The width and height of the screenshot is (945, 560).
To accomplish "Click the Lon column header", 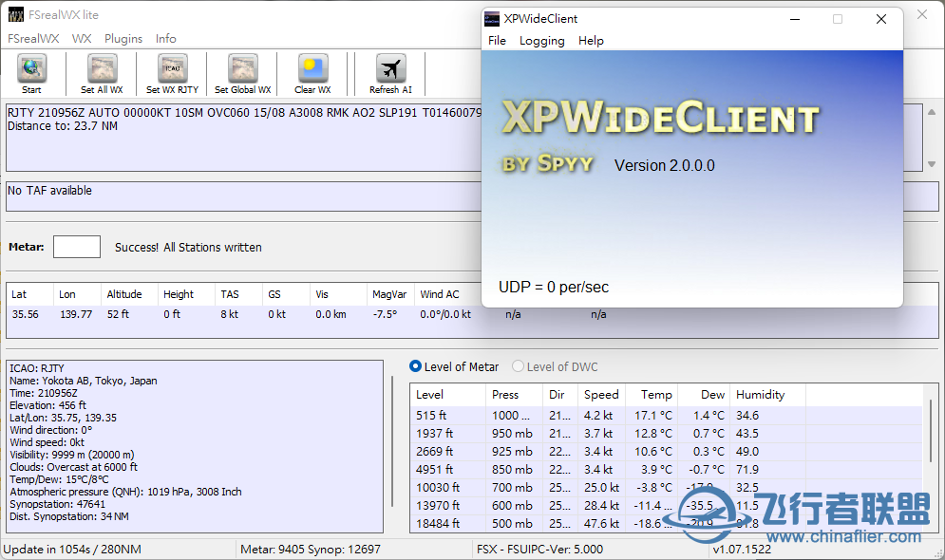I will click(77, 294).
